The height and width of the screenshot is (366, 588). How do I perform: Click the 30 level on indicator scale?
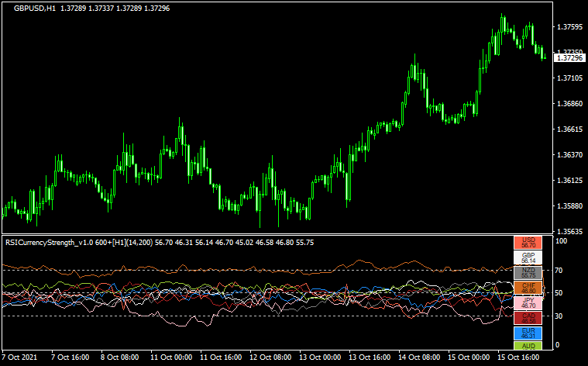pos(559,316)
